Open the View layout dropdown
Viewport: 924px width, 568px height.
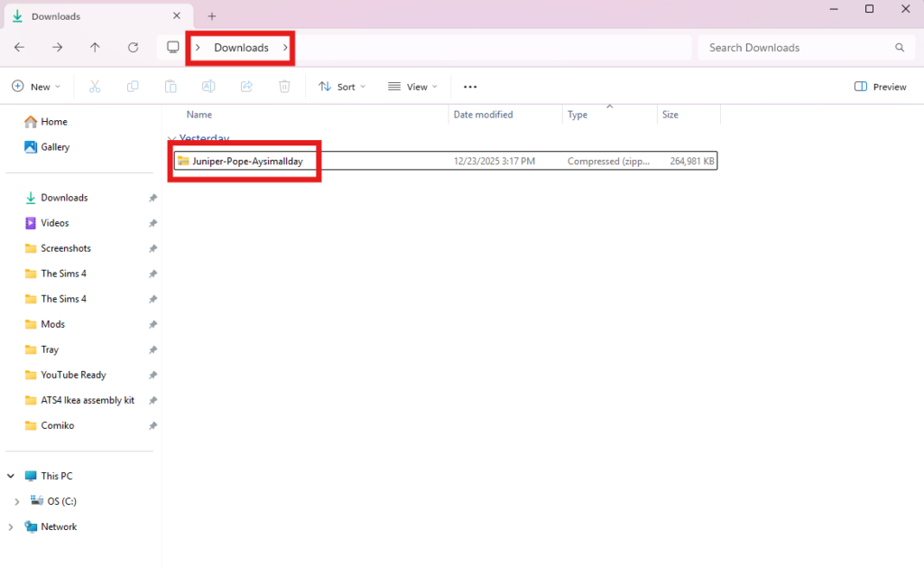point(412,87)
